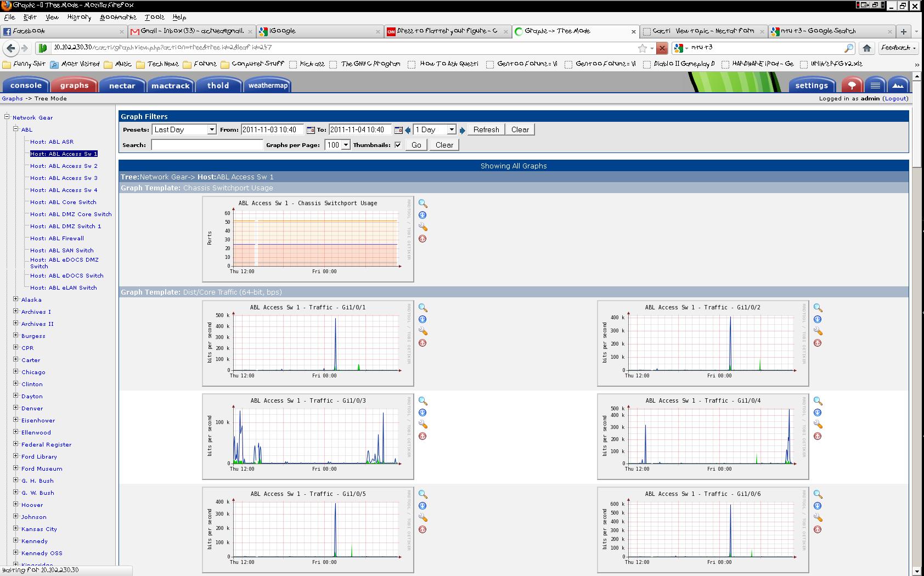Click red page-top arrow beside Gi1/0/1 graph
924x576 pixels.
point(422,343)
